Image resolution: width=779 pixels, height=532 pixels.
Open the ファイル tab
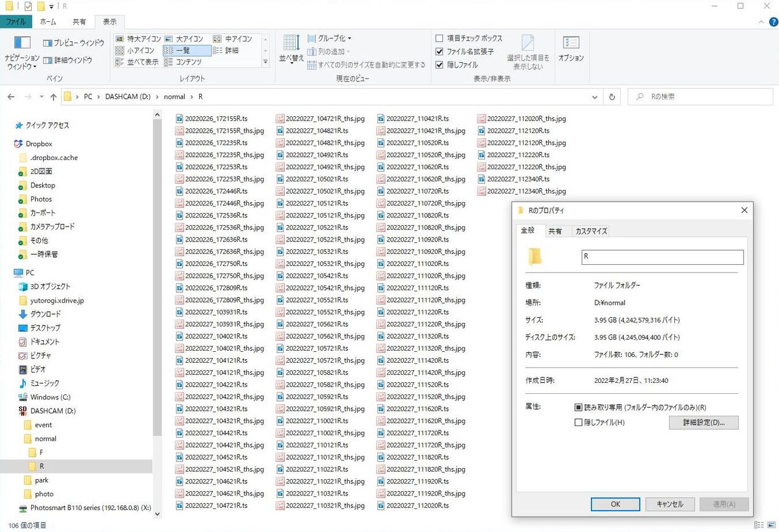point(16,22)
